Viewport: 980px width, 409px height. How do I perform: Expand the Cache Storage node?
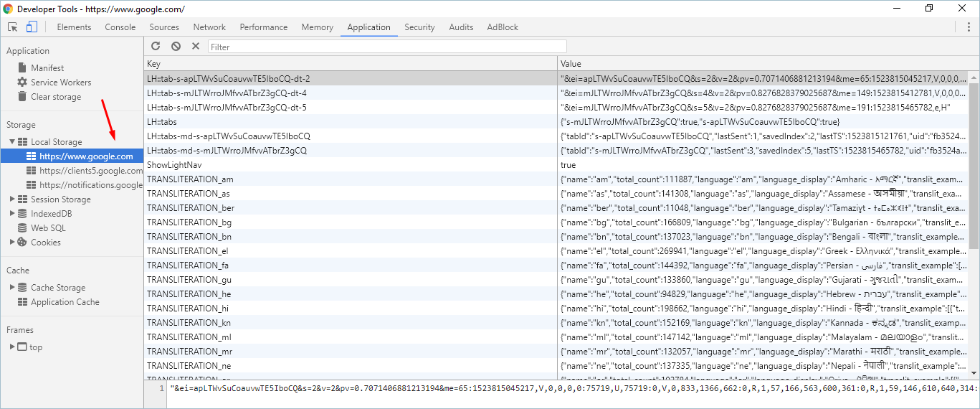(12, 288)
